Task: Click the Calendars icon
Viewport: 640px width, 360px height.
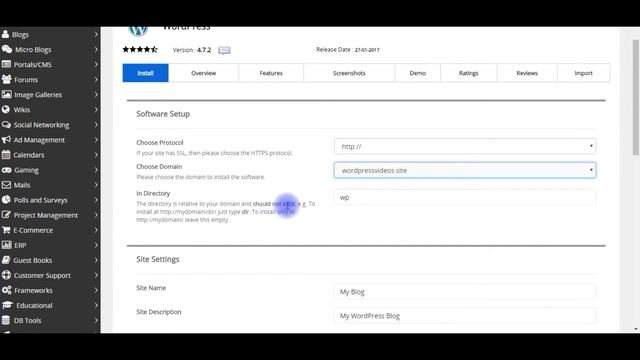Action: 6,155
